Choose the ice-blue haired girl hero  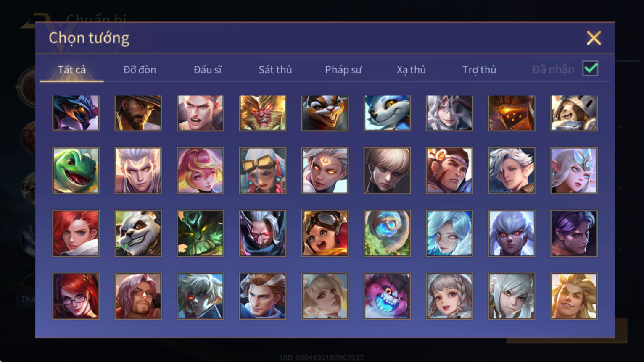pyautogui.click(x=449, y=233)
